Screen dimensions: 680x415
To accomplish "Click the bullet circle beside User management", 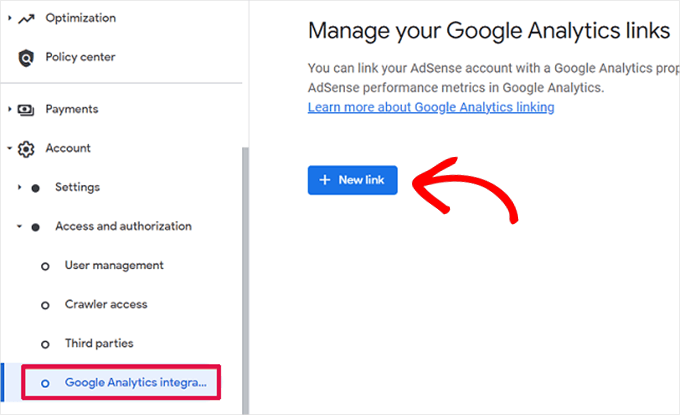I will (x=45, y=266).
